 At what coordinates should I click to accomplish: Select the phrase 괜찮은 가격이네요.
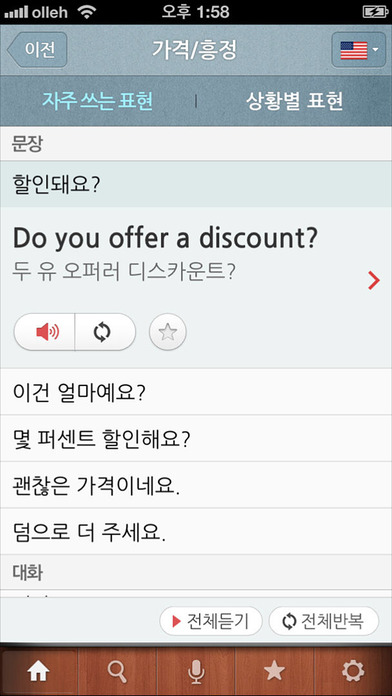pos(196,485)
